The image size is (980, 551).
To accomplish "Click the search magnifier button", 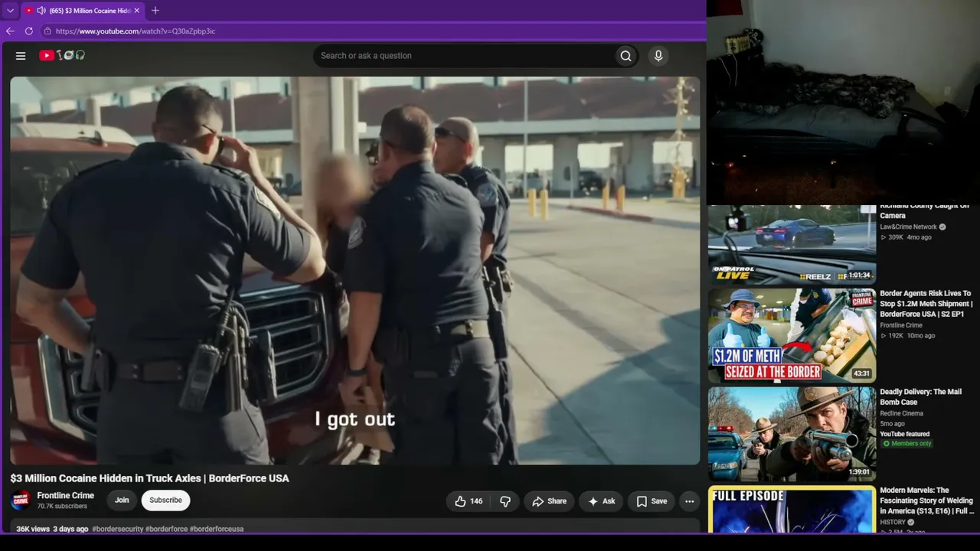I will point(626,56).
